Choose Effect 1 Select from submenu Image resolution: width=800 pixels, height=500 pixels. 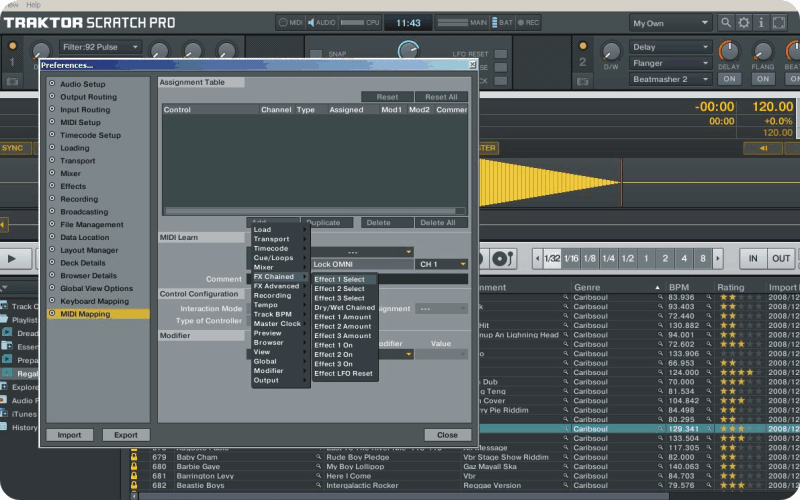(x=340, y=279)
